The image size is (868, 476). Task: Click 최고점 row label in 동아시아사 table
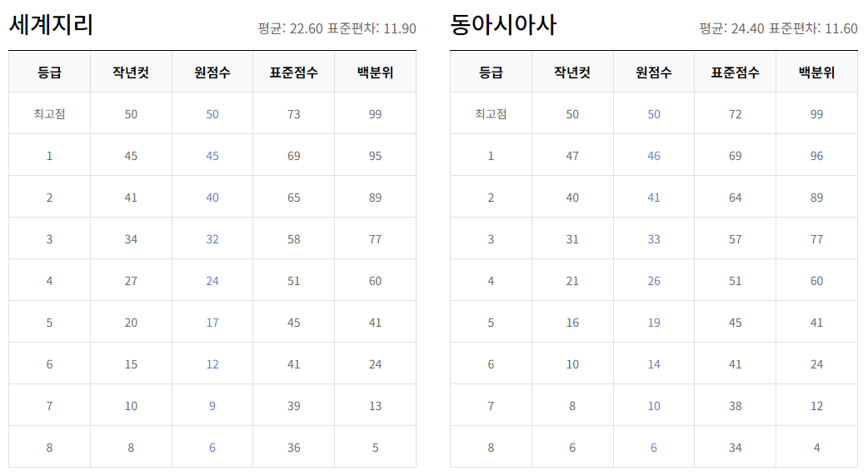point(491,113)
